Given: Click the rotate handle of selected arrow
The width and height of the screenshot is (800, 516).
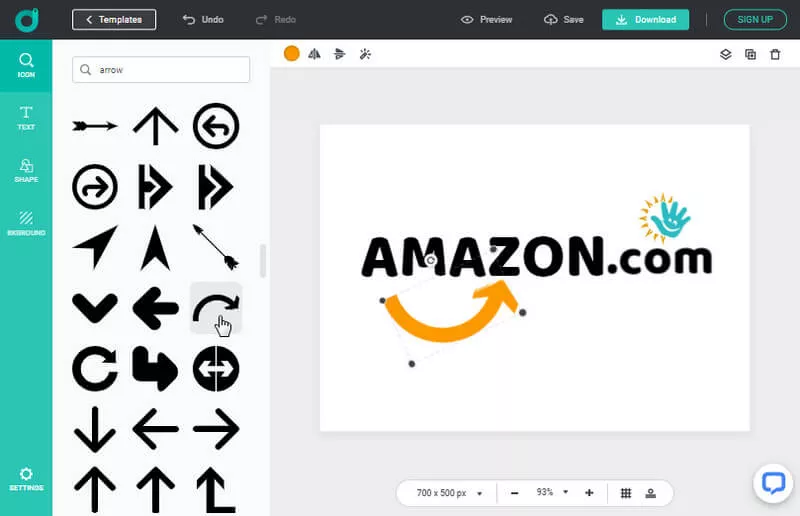Looking at the screenshot, I should (431, 260).
